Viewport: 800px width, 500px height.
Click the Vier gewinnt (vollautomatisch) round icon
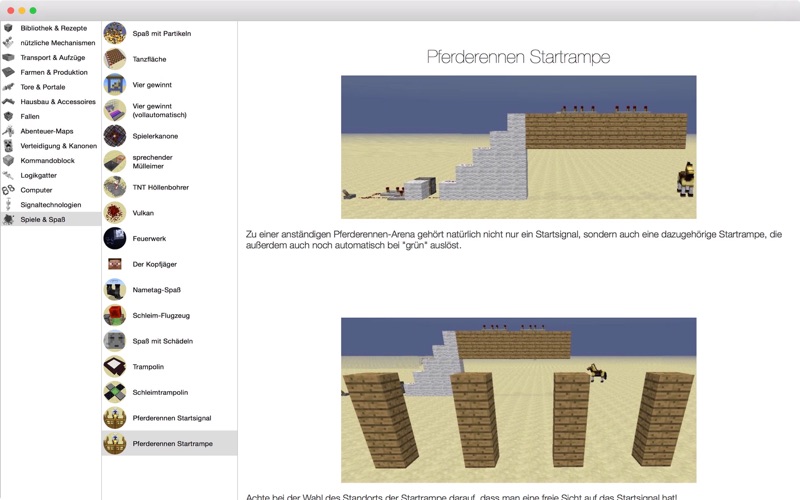[x=115, y=110]
